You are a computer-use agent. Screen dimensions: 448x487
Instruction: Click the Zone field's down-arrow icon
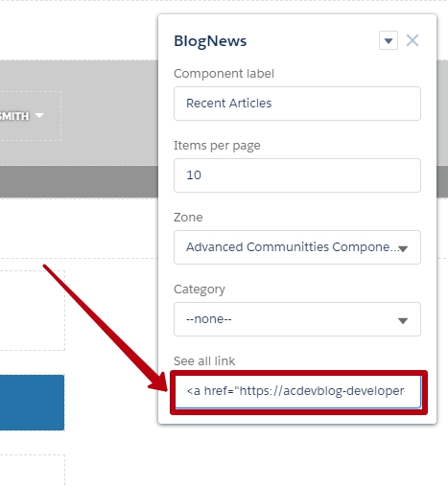pyautogui.click(x=403, y=248)
